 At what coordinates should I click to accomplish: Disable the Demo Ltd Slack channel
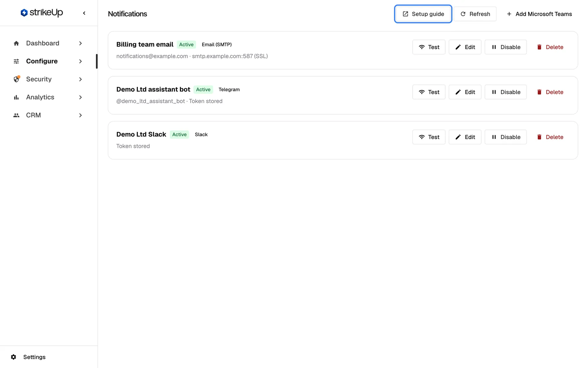point(506,137)
